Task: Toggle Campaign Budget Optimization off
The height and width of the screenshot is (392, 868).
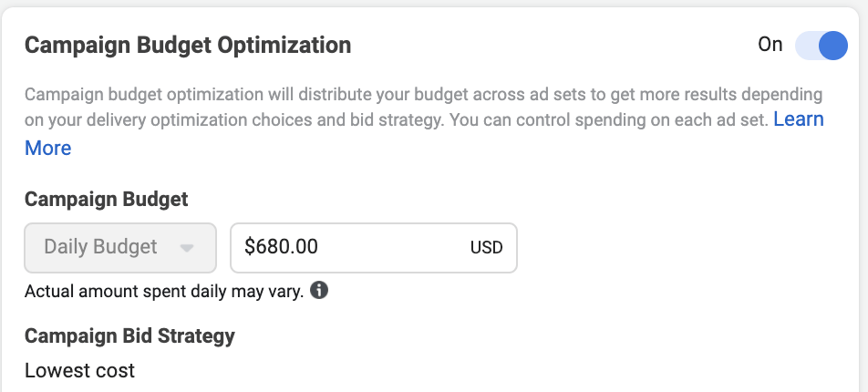Action: click(x=821, y=46)
